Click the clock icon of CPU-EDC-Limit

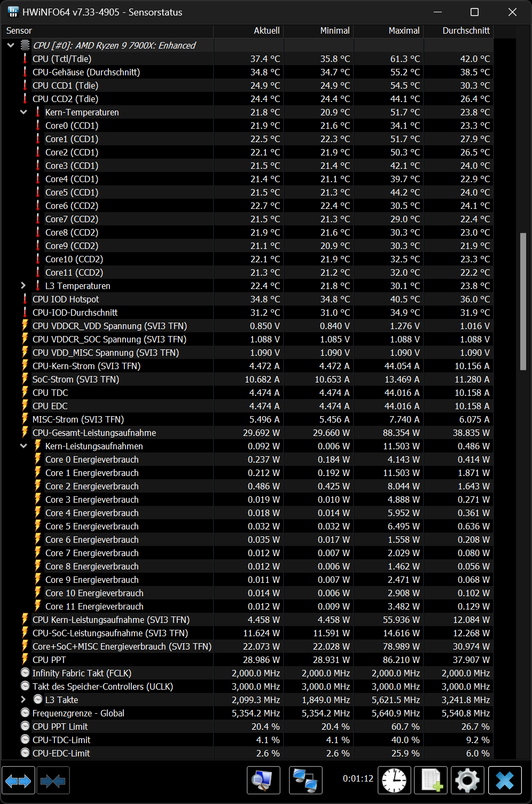[25, 753]
